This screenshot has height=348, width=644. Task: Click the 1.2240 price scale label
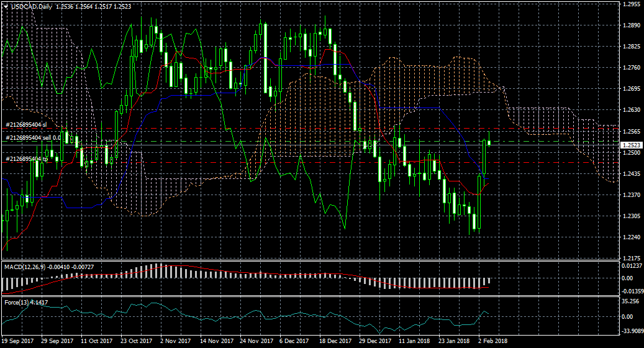pos(630,237)
